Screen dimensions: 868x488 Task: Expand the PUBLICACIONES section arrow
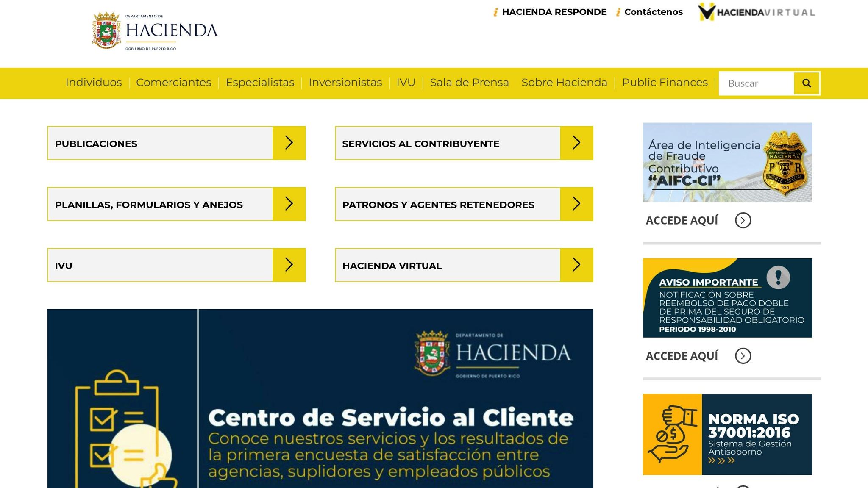(289, 143)
